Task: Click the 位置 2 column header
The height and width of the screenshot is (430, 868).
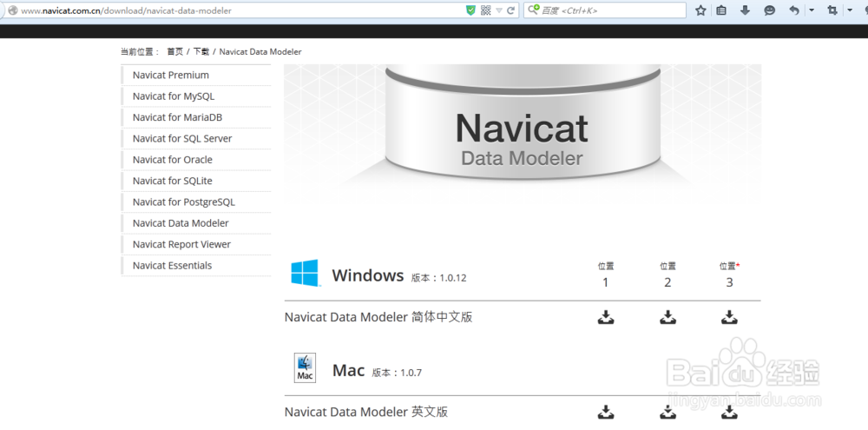Action: (667, 275)
